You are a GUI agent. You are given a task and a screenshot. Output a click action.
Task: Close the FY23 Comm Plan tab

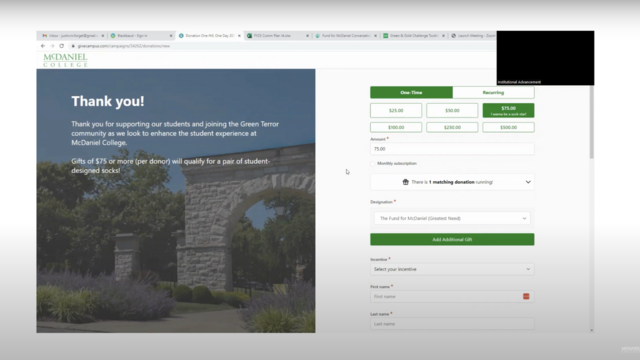coord(307,36)
